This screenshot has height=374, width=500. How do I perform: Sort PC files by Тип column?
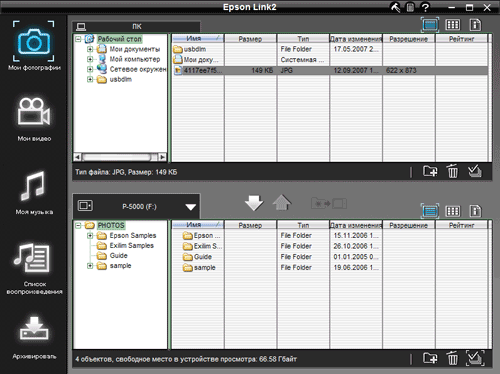(303, 39)
